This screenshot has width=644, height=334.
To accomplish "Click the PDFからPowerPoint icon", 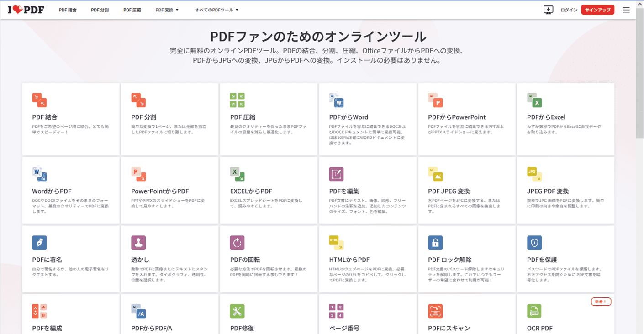I will (x=435, y=100).
